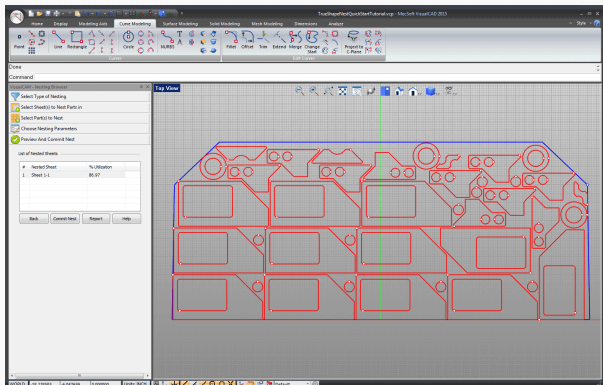Open the Home ribbon tab
This screenshot has height=385, width=603.
[37, 24]
